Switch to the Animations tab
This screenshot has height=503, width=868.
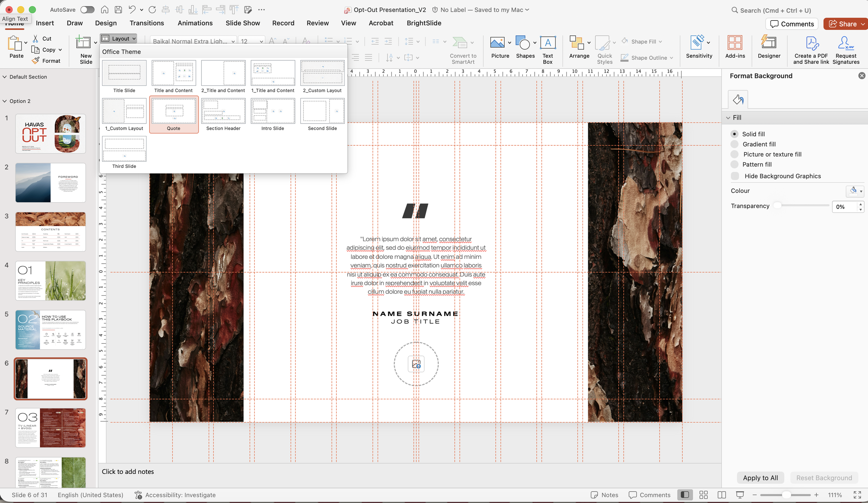click(x=195, y=23)
